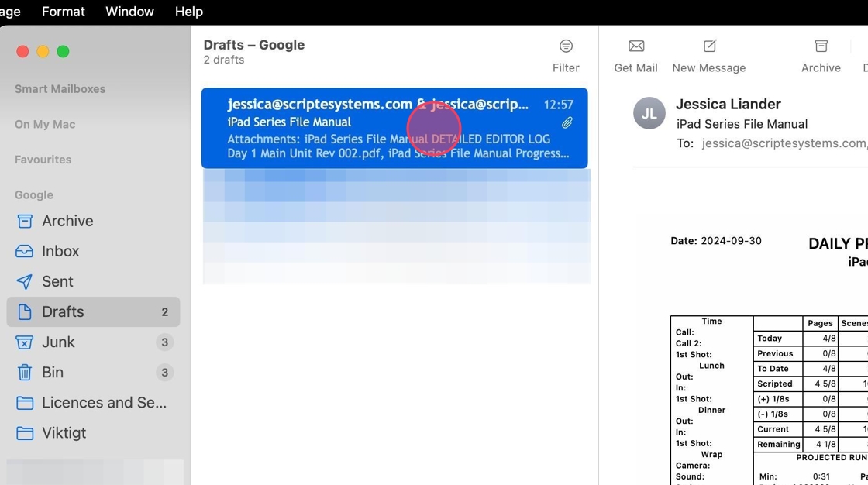This screenshot has width=868, height=485.
Task: Click the "2 drafts" count label
Action: 224,60
